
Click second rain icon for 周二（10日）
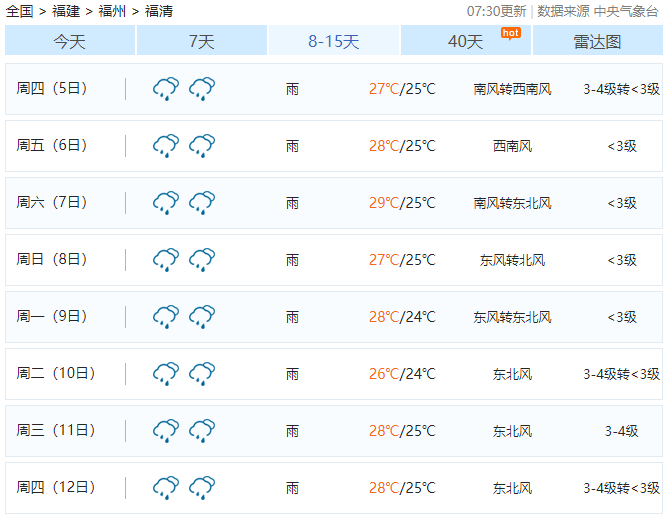202,373
